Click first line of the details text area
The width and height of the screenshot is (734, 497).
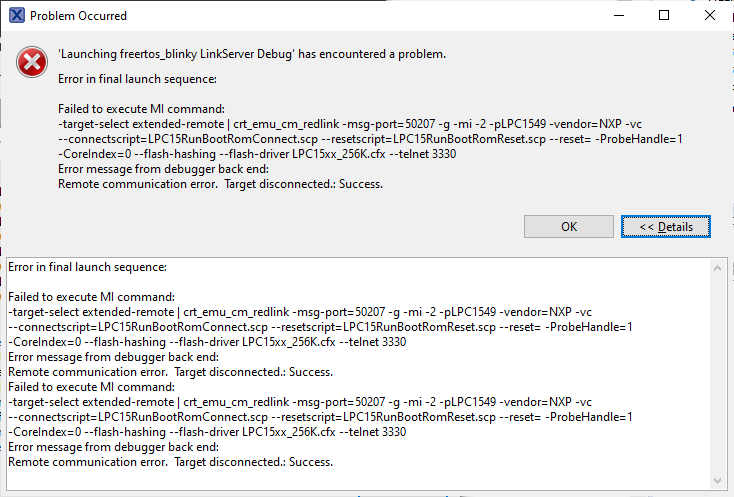[87, 267]
